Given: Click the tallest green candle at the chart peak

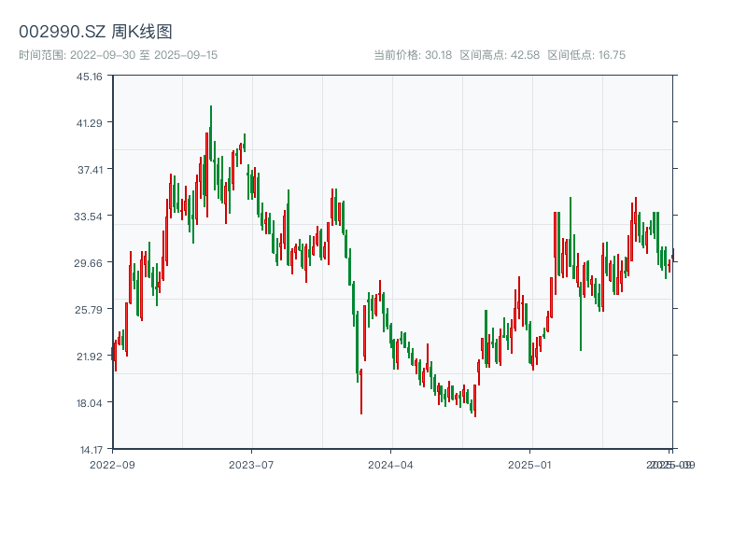Looking at the screenshot, I should click(211, 133).
